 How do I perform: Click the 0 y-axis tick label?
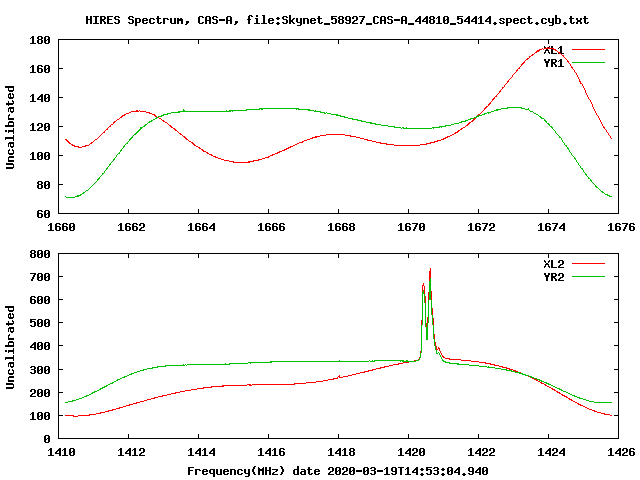pos(47,439)
